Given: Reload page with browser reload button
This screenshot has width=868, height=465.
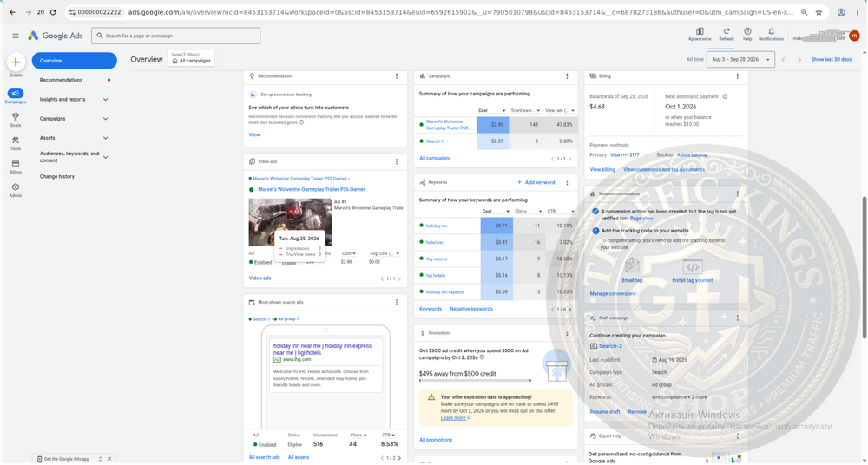Looking at the screenshot, I should click(x=53, y=12).
